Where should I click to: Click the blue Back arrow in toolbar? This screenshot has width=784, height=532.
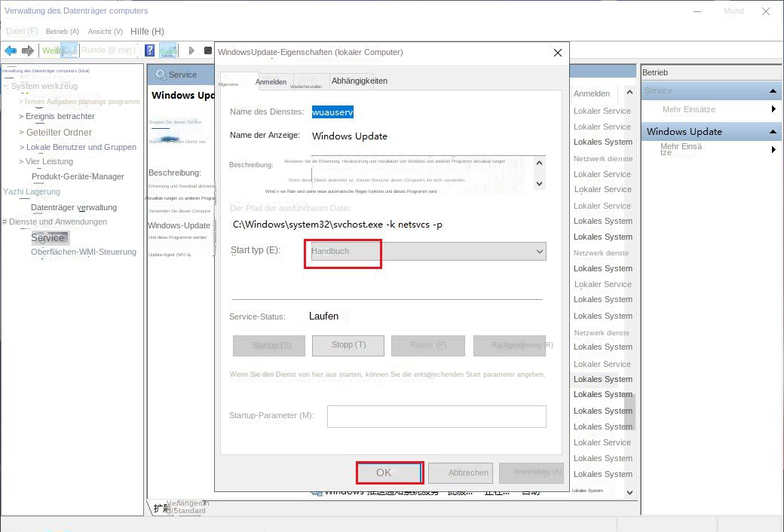(x=11, y=50)
